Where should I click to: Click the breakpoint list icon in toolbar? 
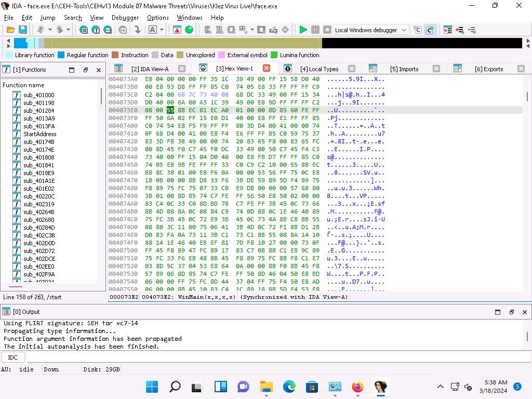coord(447,30)
